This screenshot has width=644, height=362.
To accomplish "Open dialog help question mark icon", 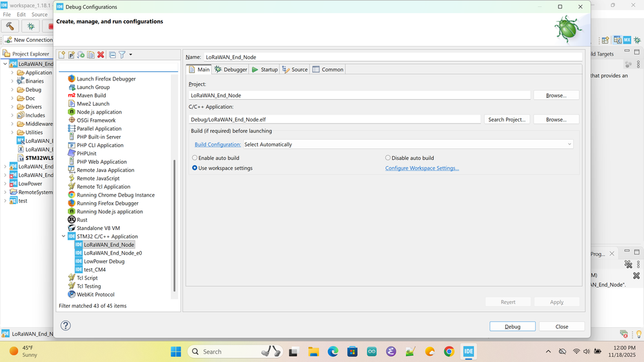I will coord(66,325).
